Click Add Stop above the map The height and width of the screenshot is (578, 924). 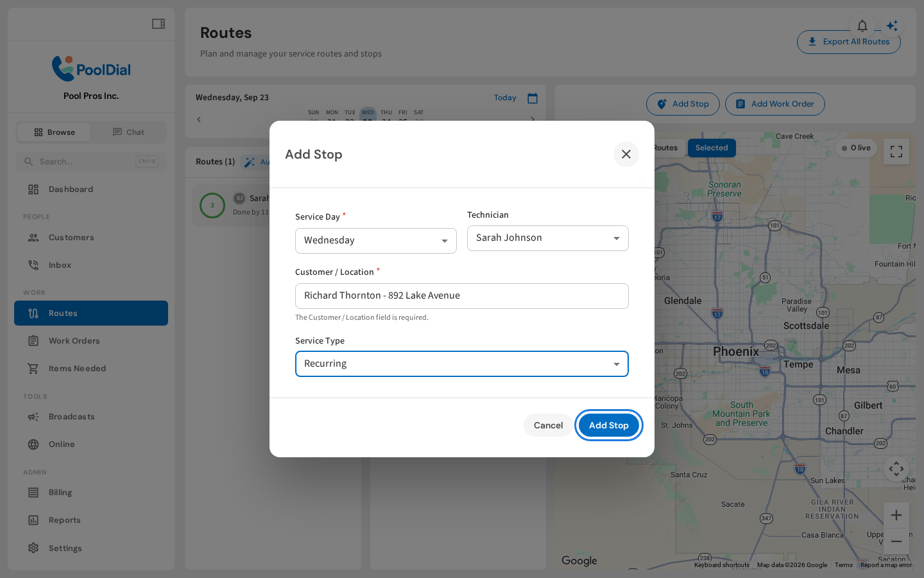[683, 104]
